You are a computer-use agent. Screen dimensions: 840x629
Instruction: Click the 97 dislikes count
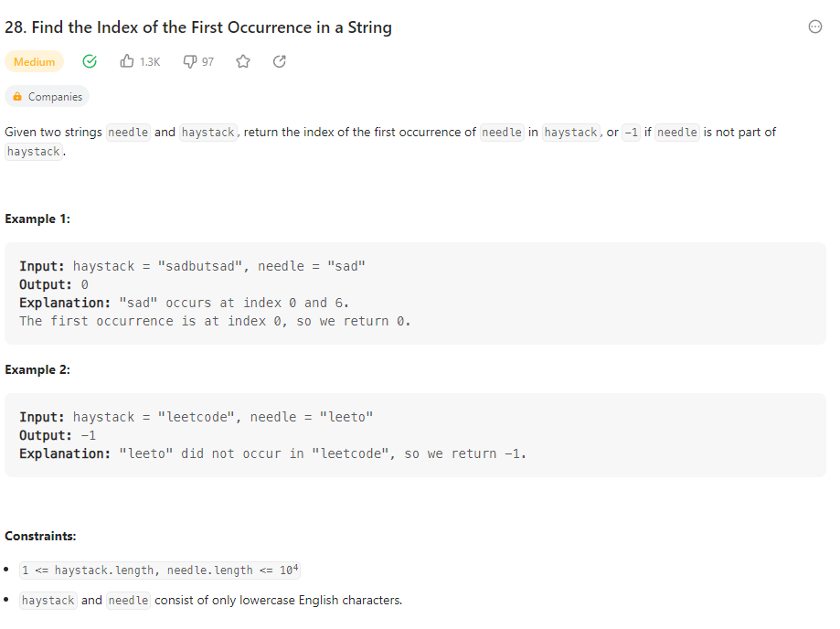[x=207, y=62]
